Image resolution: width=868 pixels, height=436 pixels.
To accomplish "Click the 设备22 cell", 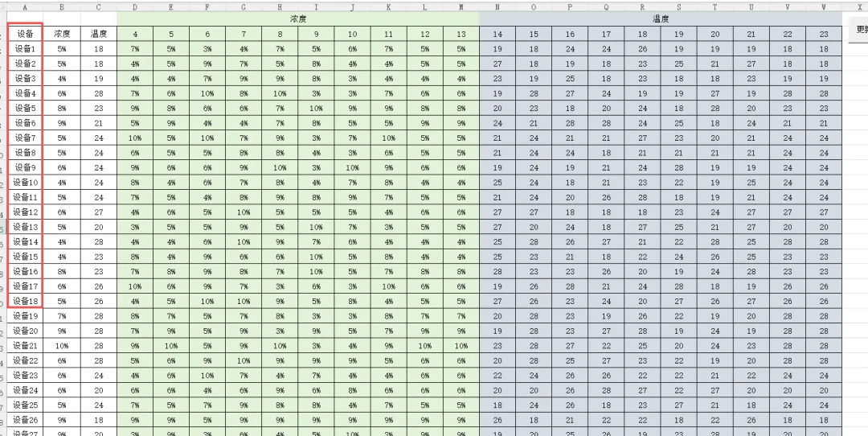I will (25, 360).
